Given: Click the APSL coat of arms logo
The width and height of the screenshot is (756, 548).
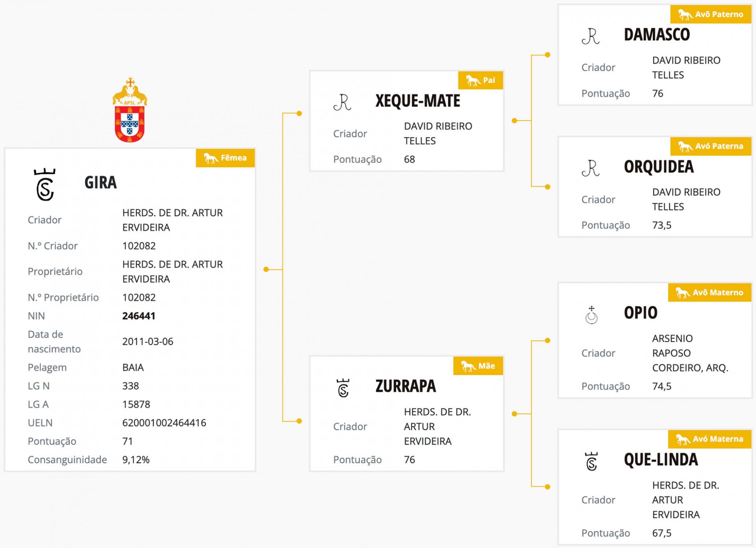Looking at the screenshot, I should click(130, 110).
